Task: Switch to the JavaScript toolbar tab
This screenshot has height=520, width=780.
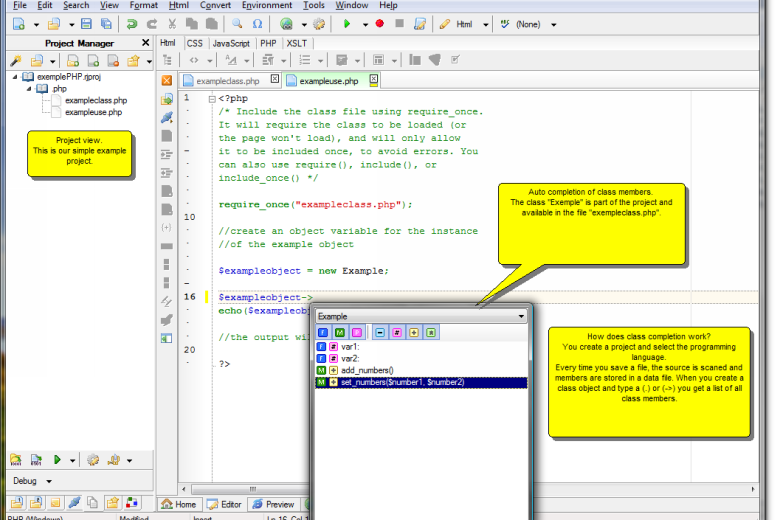Action: 231,43
